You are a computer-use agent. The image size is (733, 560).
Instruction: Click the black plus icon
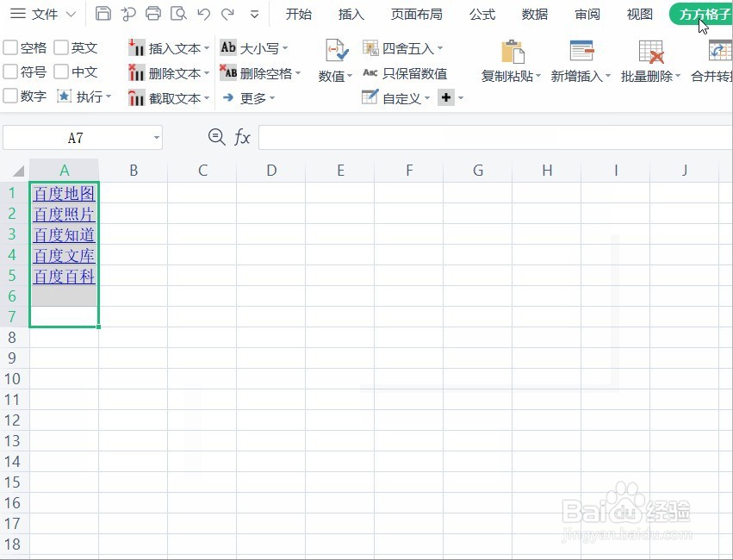(x=446, y=97)
